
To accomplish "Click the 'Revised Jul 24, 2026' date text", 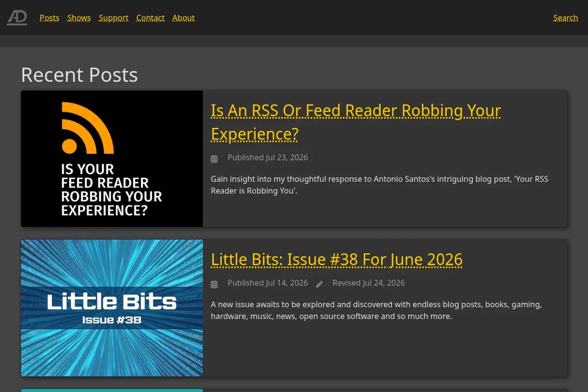I will [368, 283].
